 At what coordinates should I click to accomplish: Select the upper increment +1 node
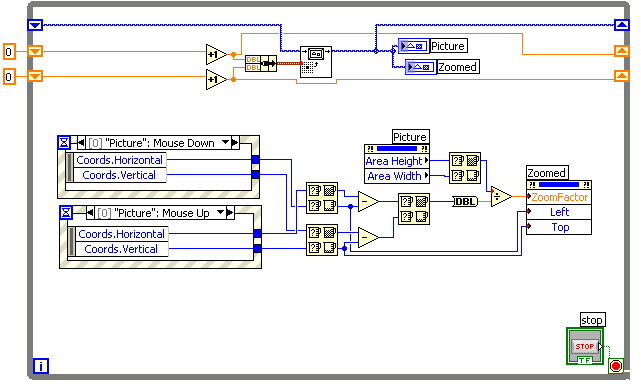216,54
